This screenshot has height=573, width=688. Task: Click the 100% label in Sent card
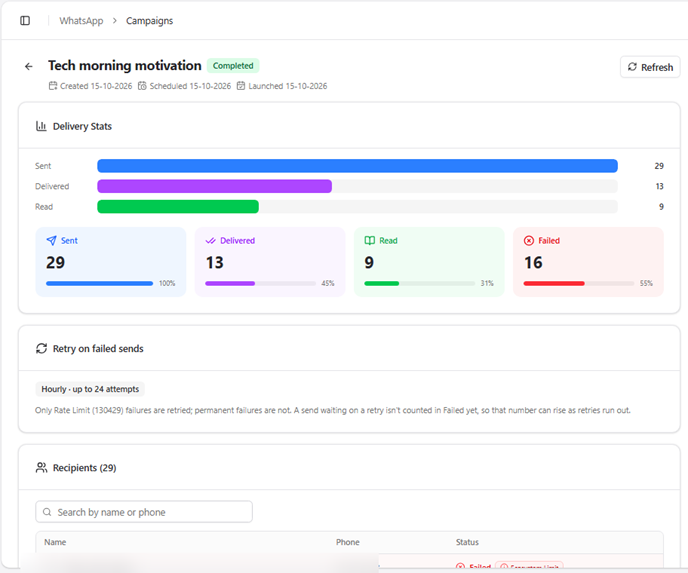coord(167,283)
